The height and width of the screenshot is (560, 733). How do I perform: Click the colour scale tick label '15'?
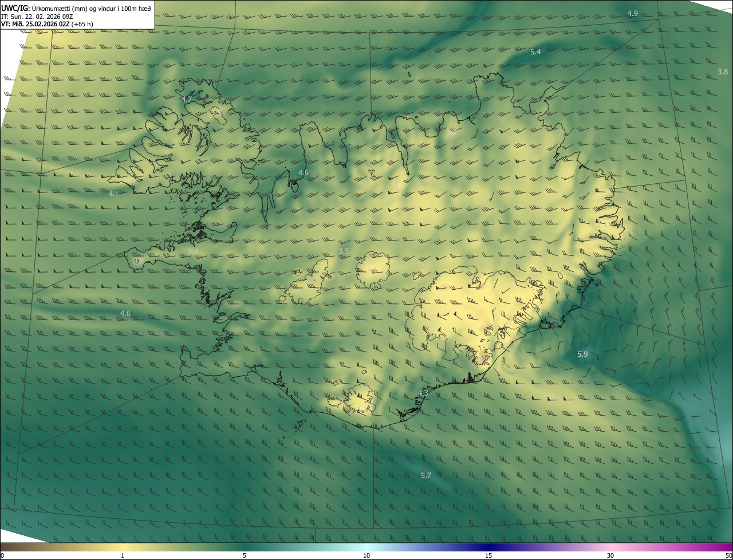coord(488,555)
